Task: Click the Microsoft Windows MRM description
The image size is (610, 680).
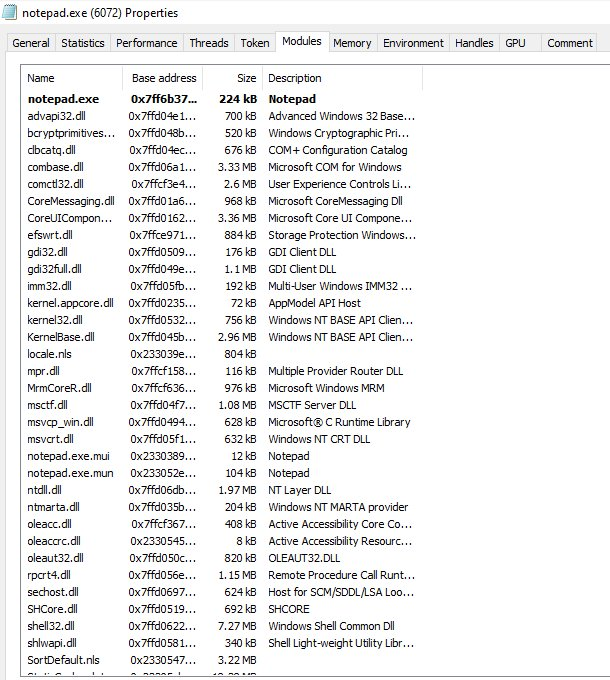Action: (x=326, y=388)
